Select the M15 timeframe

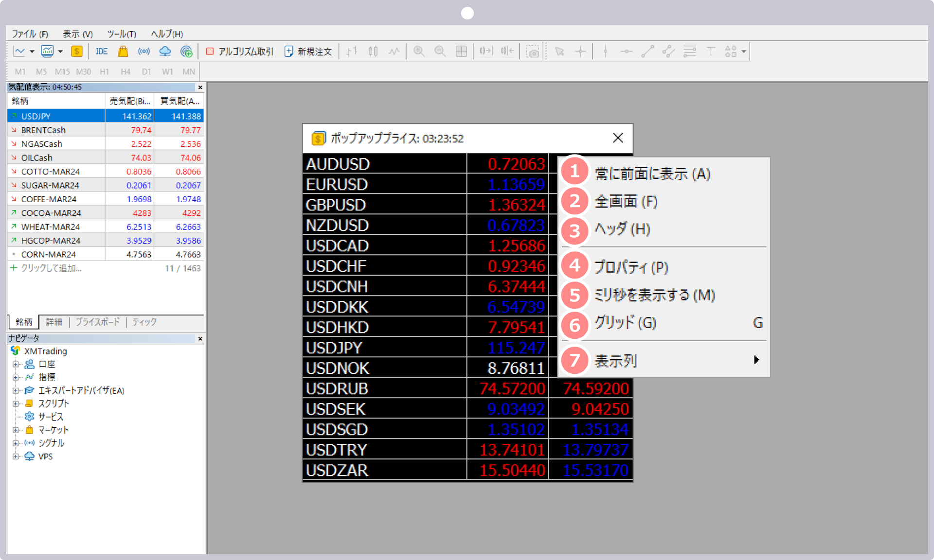point(62,71)
